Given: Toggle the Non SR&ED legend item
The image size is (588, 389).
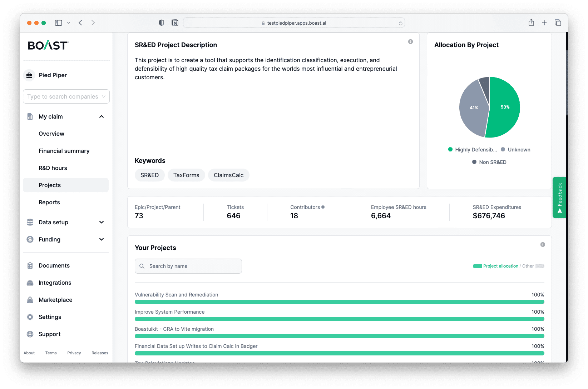Looking at the screenshot, I should point(489,162).
